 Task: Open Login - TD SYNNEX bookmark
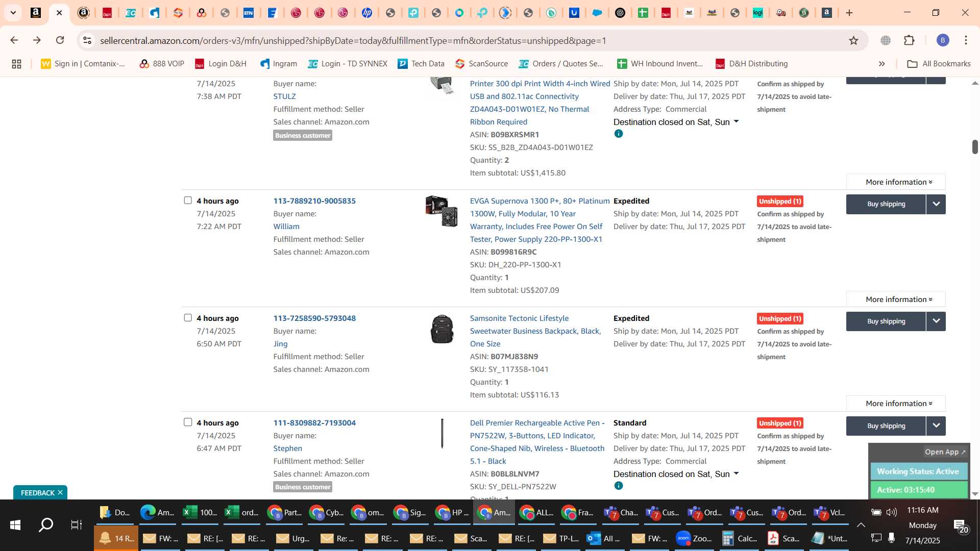[348, 64]
